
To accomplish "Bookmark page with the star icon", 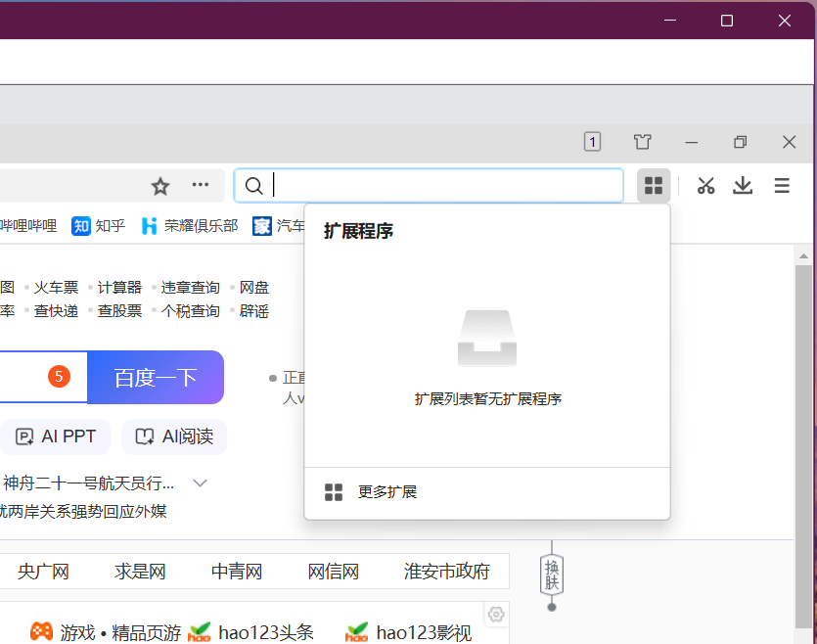I will 160,186.
